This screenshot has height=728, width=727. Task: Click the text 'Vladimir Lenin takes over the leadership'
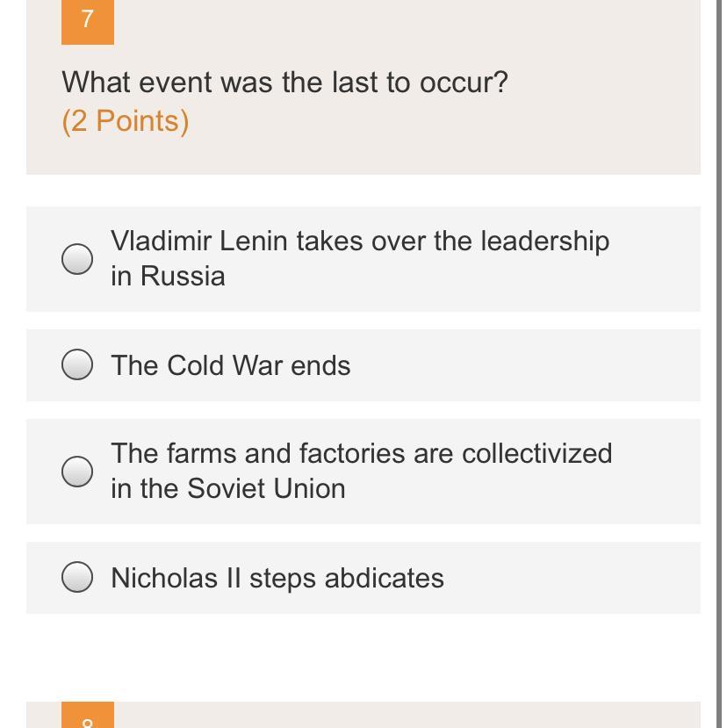tap(360, 241)
